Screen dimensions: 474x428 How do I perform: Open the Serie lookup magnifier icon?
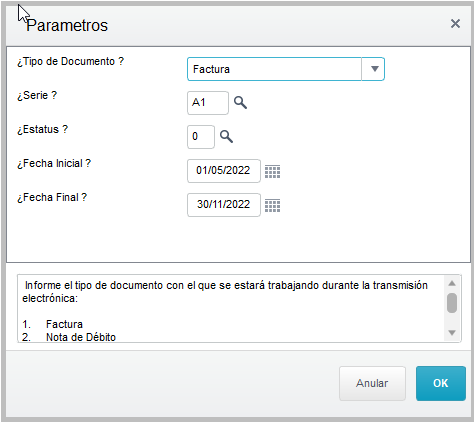click(240, 103)
